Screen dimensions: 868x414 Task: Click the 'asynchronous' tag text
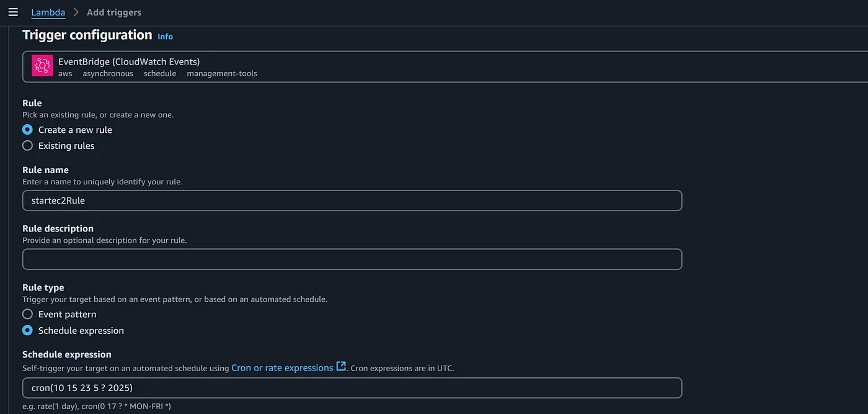coord(108,73)
